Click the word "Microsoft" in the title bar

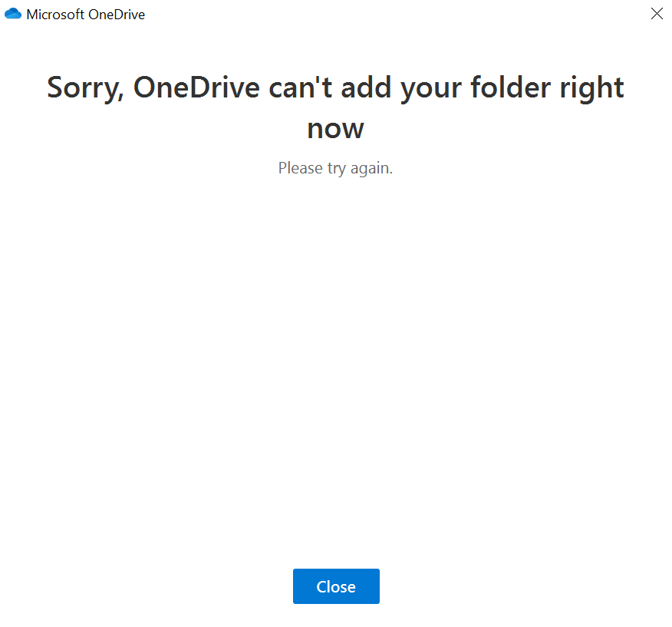(x=55, y=15)
